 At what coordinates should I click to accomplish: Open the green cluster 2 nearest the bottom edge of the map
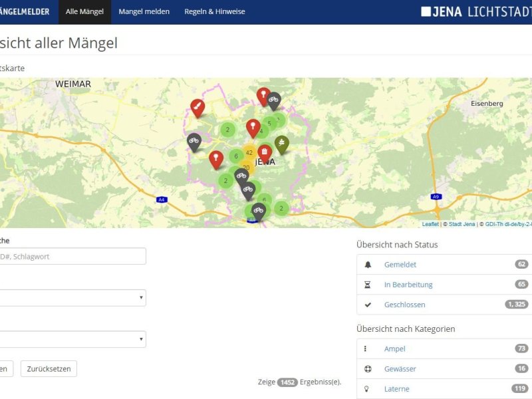tap(281, 208)
